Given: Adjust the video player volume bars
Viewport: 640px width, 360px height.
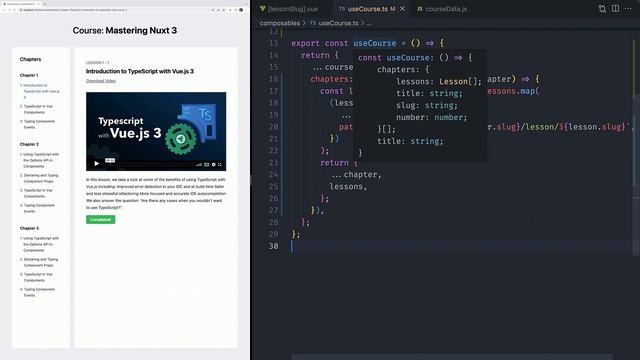Looking at the screenshot, I should pyautogui.click(x=198, y=164).
